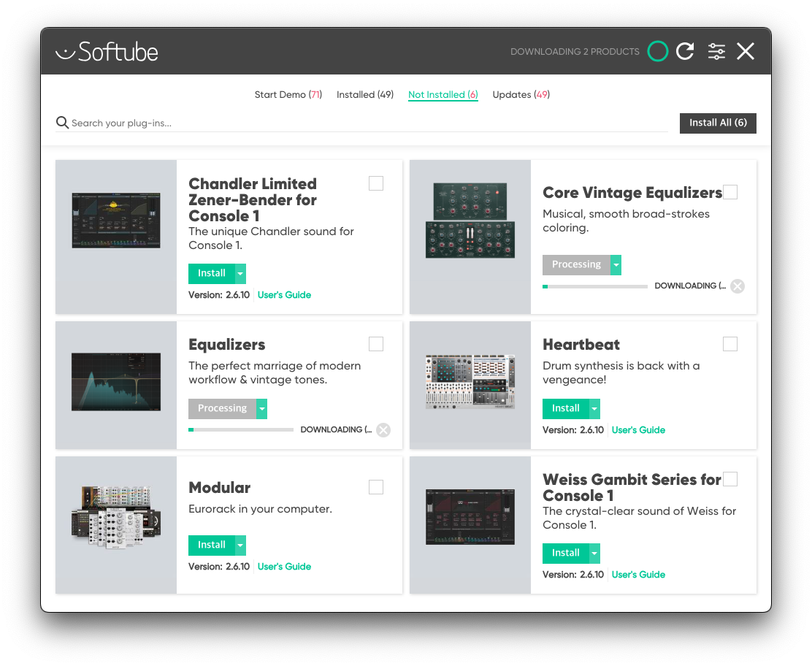Click Chandler Limited Zener-Bender for Console 1 title
The height and width of the screenshot is (666, 812).
[x=253, y=200]
